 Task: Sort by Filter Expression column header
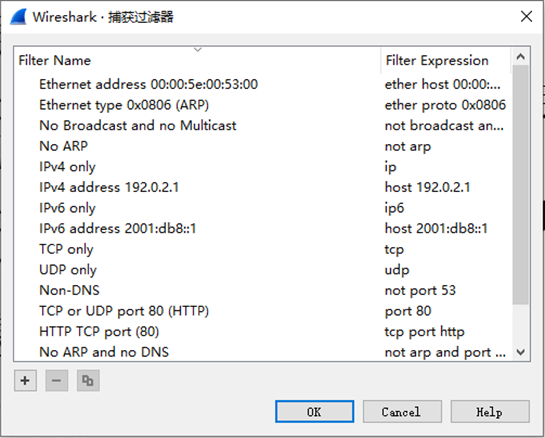coord(446,60)
